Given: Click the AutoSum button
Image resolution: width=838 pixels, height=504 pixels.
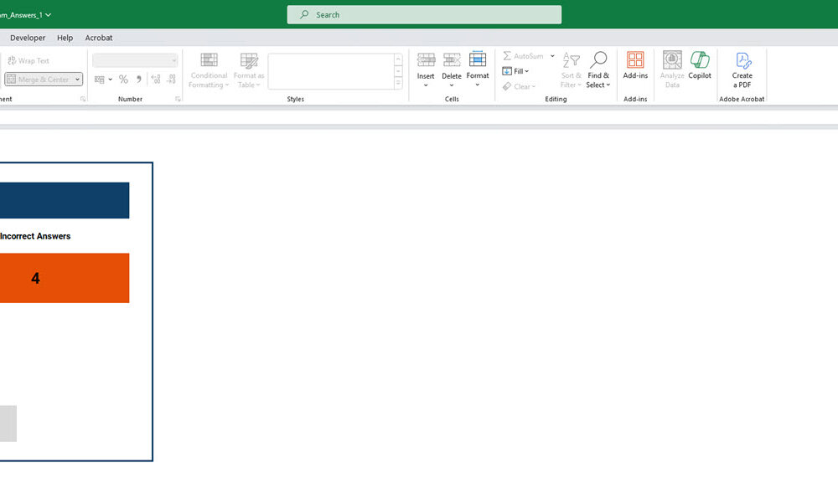Looking at the screenshot, I should coord(523,56).
